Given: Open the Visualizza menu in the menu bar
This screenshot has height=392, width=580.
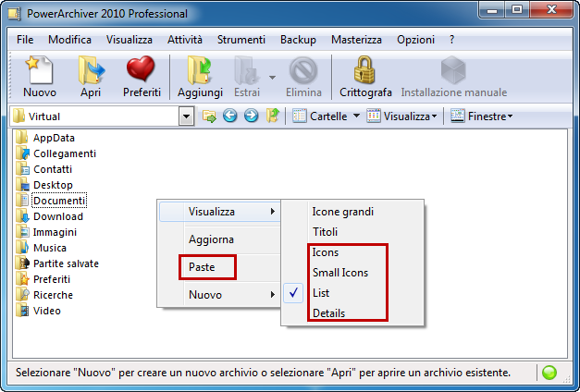Looking at the screenshot, I should (x=130, y=40).
